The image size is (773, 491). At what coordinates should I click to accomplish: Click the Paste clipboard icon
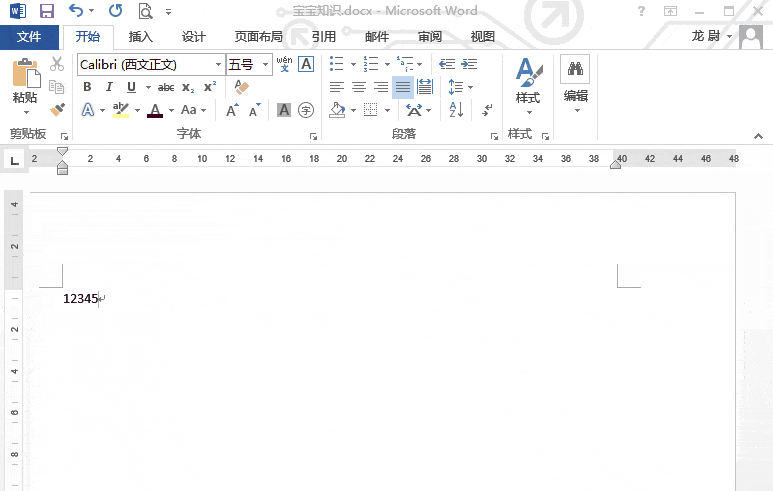[x=25, y=72]
